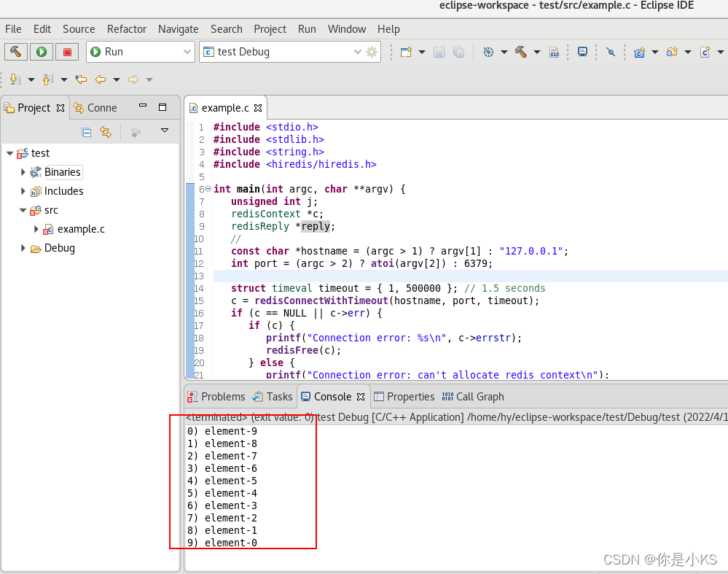Switch to the Problems tab

[216, 397]
